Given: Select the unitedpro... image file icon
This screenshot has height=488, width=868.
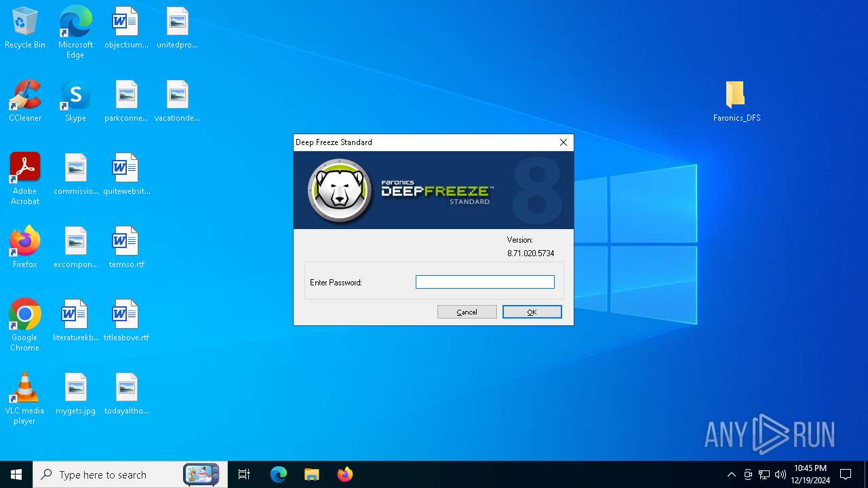Looking at the screenshot, I should click(x=177, y=28).
